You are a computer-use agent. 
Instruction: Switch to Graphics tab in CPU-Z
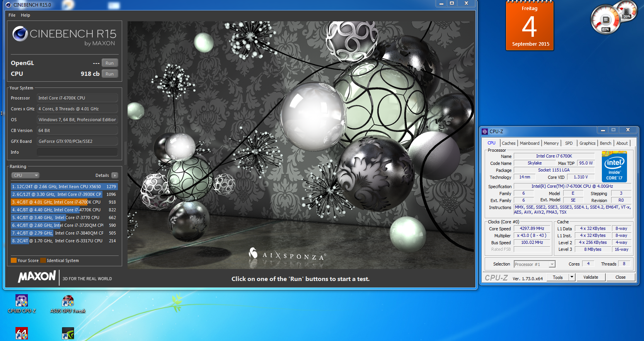coord(587,143)
